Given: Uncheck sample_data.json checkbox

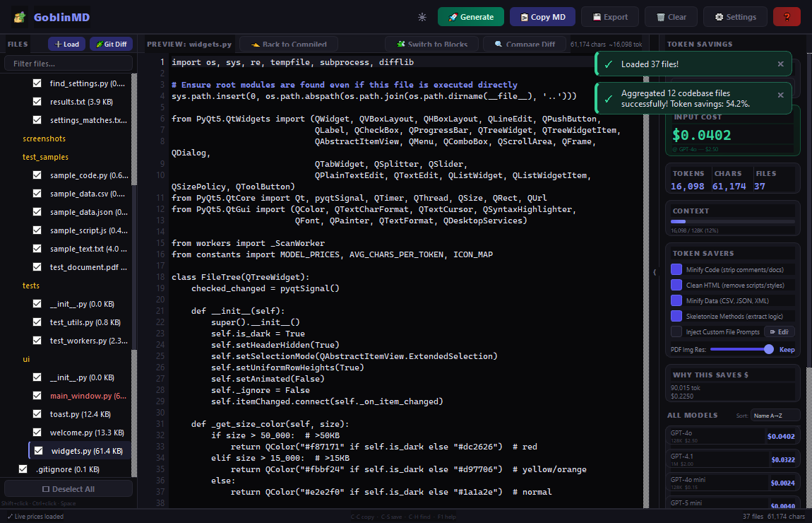Looking at the screenshot, I should (x=37, y=212).
